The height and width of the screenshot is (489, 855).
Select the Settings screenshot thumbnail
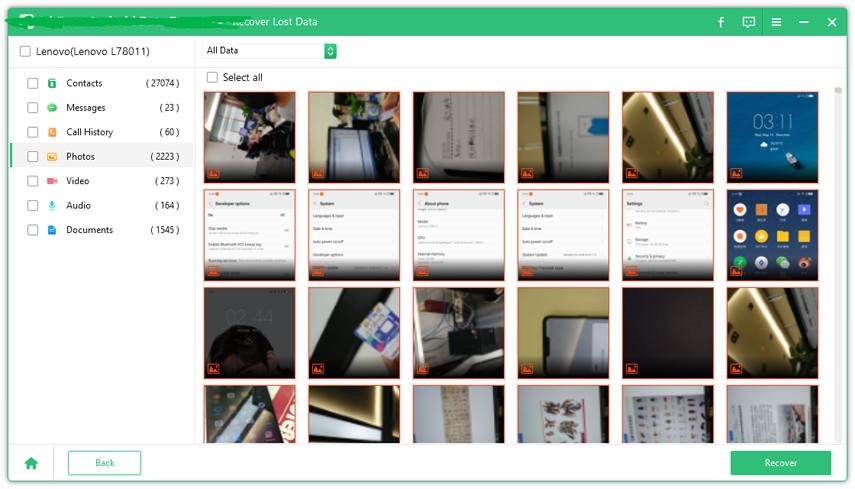click(668, 235)
